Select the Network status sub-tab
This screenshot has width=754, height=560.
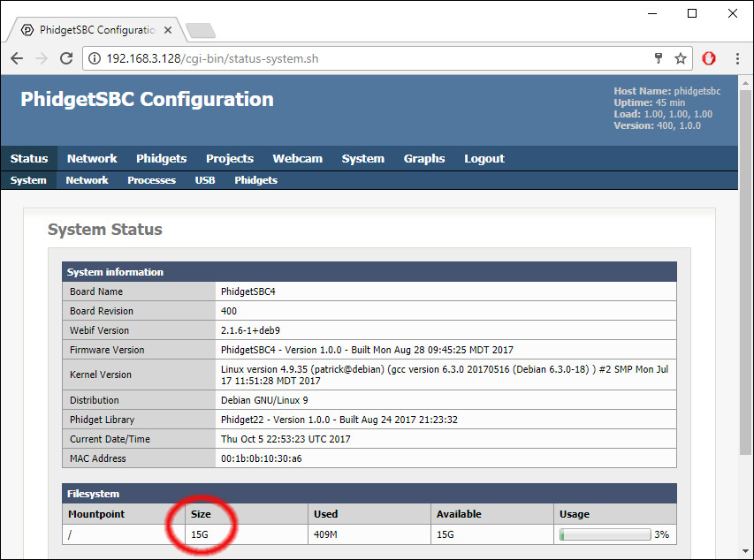[87, 180]
